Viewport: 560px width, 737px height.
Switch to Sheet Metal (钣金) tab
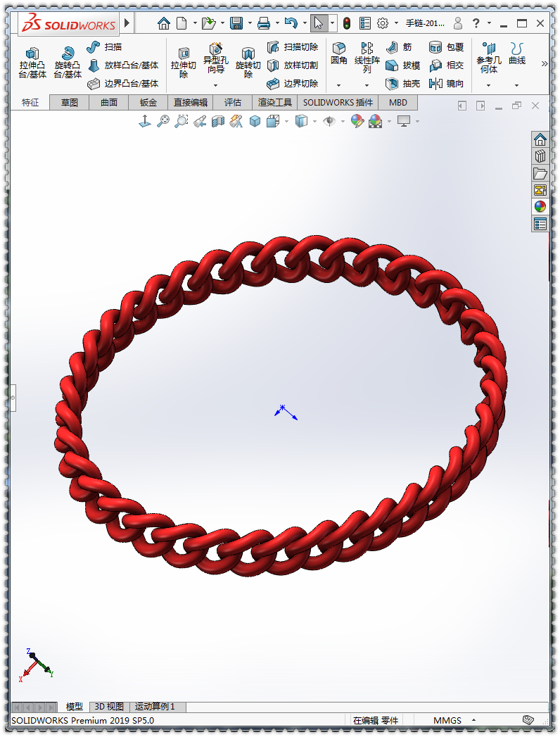[148, 103]
